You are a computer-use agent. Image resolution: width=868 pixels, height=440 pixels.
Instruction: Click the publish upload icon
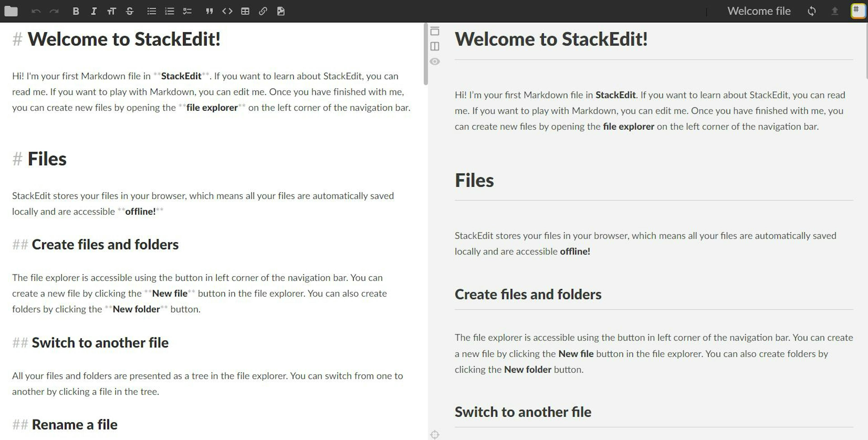click(x=835, y=11)
